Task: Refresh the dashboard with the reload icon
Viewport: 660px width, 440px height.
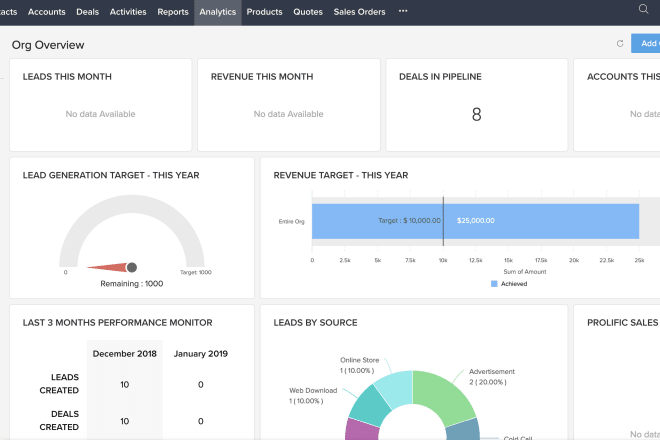Action: point(620,43)
